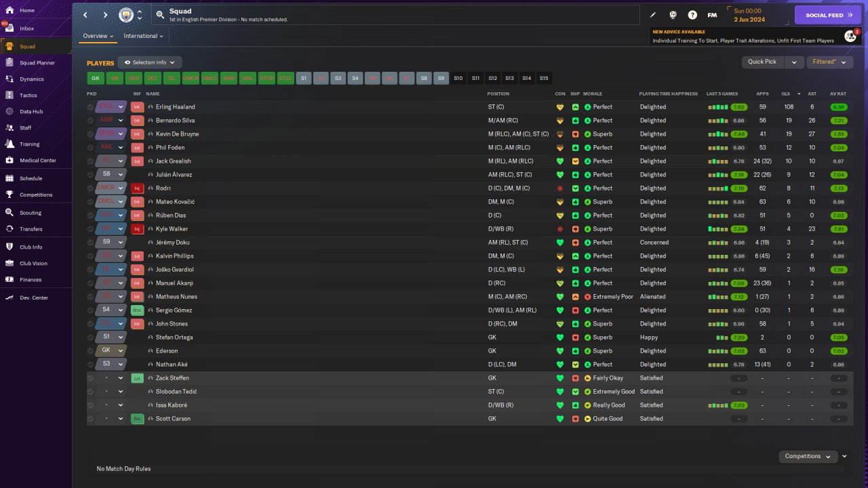This screenshot has height=488, width=868.
Task: Toggle selection circle for Bernardo Silva
Action: (91, 121)
